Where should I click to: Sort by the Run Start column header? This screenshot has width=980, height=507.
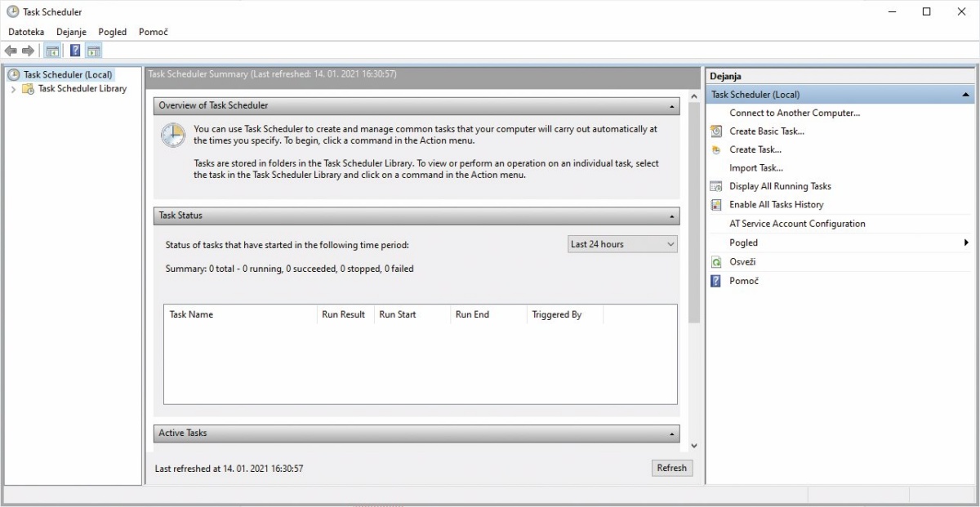412,314
